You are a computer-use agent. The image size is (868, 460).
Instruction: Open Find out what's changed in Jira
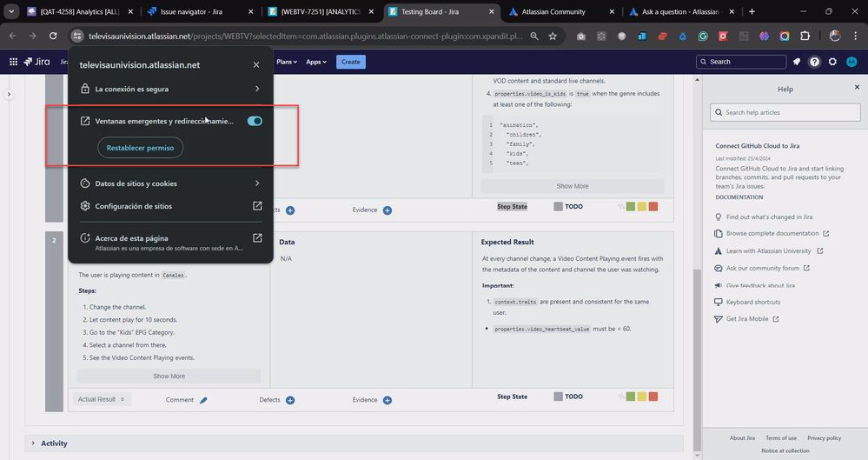(769, 217)
